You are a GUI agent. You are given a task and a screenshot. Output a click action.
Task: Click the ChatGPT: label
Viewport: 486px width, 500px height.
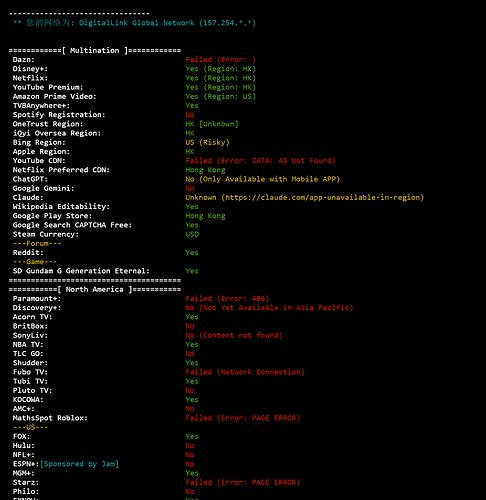pos(30,179)
